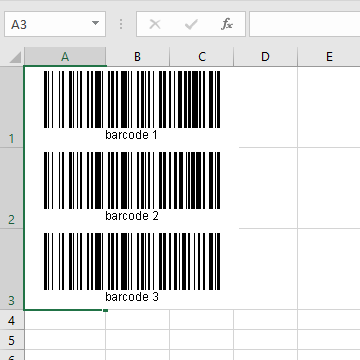The image size is (360, 360).
Task: Open the Name Box dropdown arrow
Action: pos(95,23)
